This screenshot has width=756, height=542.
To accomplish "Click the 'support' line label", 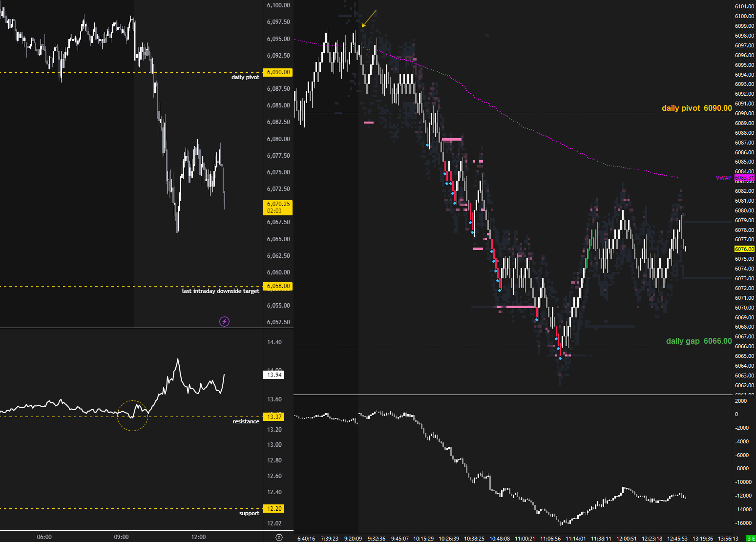I will (x=249, y=513).
